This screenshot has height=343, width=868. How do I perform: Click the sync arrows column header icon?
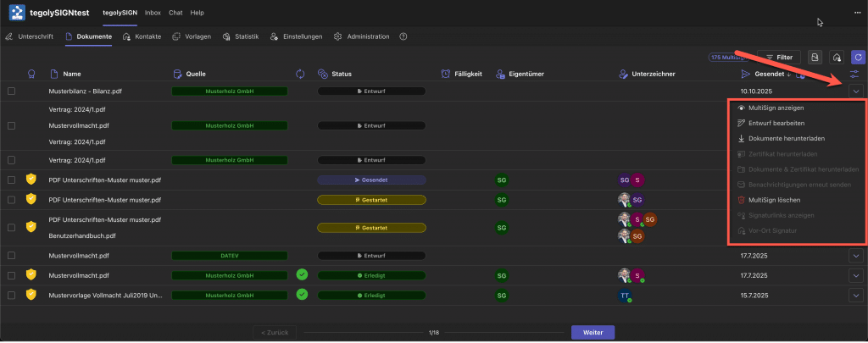coord(300,75)
